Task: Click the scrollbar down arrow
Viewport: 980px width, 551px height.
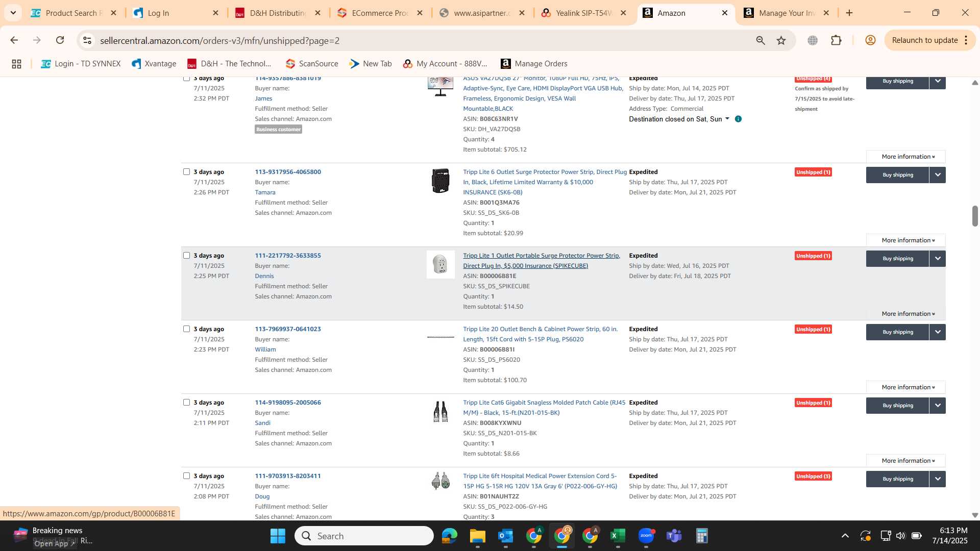Action: [x=975, y=515]
